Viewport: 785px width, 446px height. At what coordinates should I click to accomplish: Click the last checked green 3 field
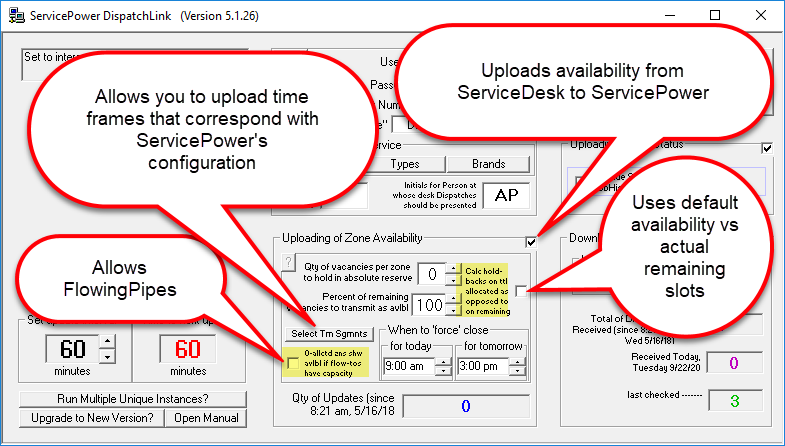click(734, 400)
